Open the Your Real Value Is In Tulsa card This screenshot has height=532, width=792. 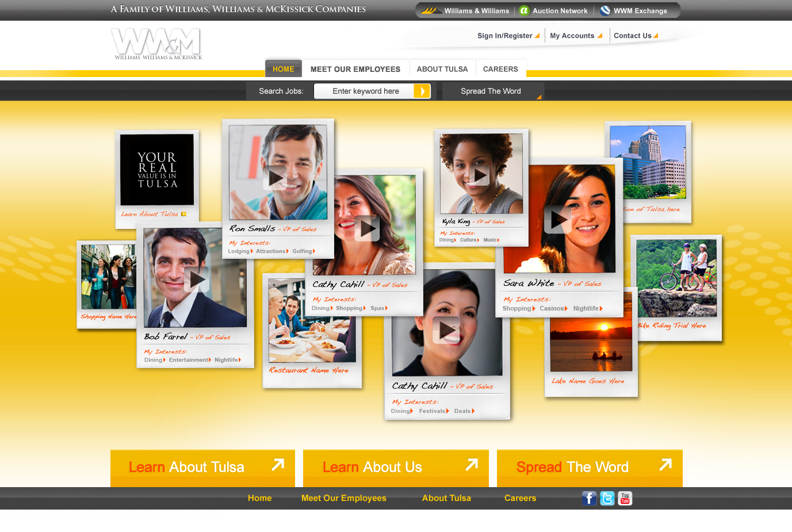tap(156, 170)
